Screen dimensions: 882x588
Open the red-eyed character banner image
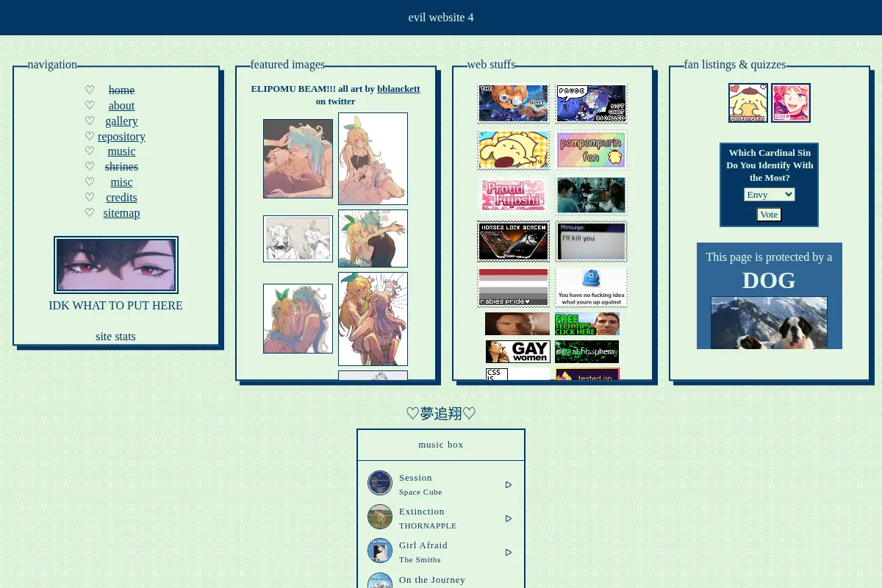[116, 265]
